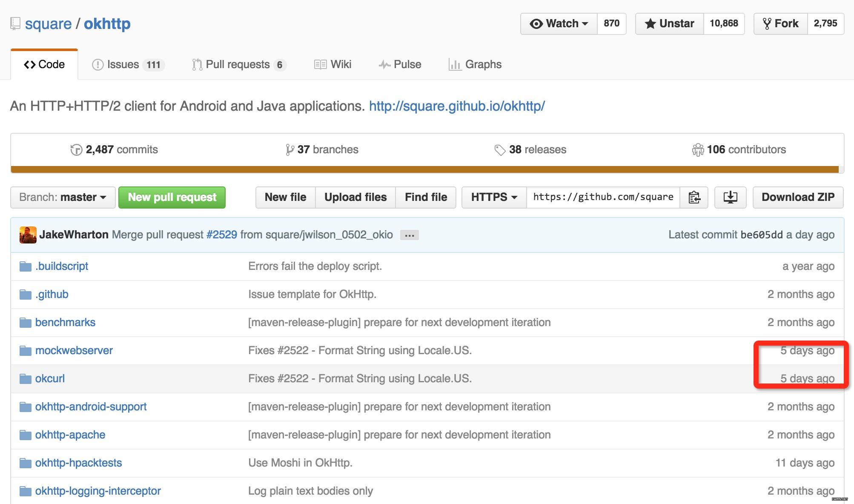Image resolution: width=854 pixels, height=504 pixels.
Task: Click the New pull request button
Action: coord(172,197)
